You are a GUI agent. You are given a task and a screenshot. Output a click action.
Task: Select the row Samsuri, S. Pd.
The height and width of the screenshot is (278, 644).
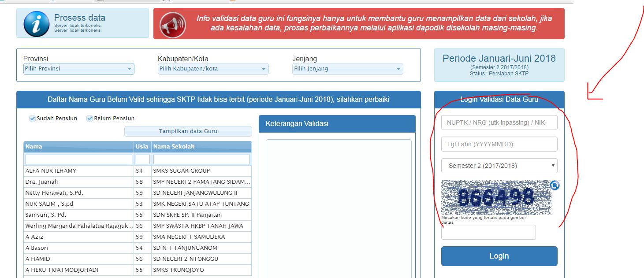tap(138, 215)
